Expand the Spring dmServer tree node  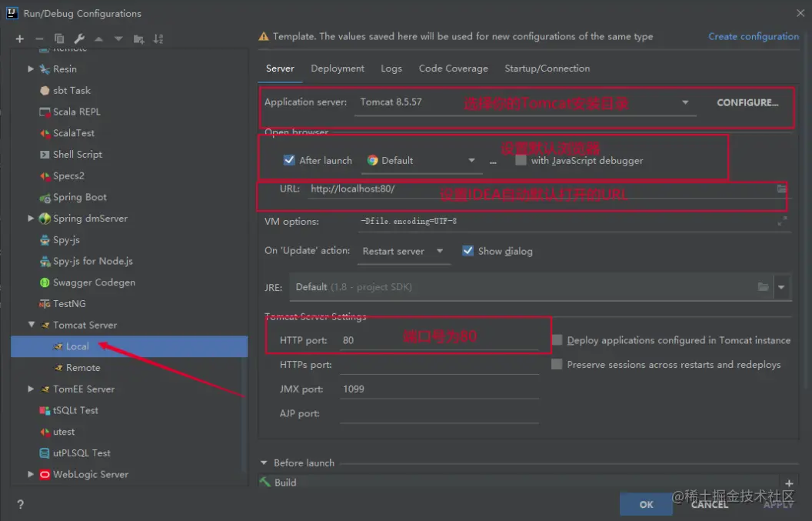[x=31, y=219]
